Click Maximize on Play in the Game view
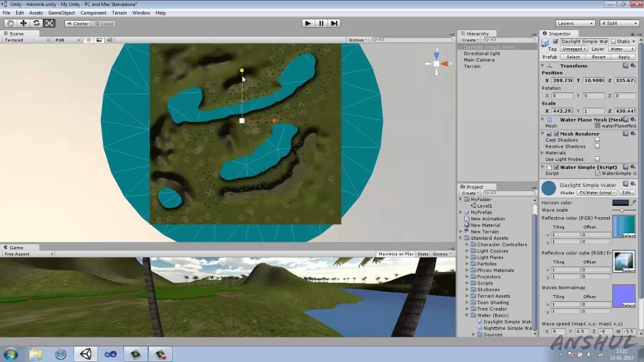This screenshot has height=362, width=644. [x=395, y=254]
